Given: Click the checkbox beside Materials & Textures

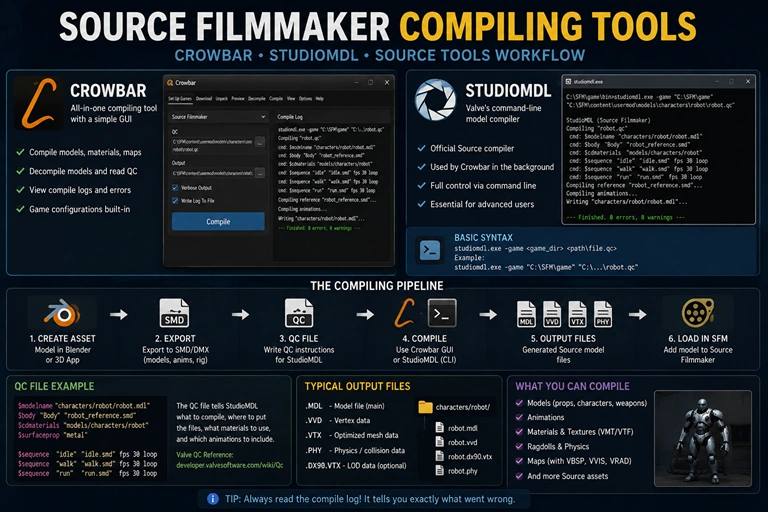Looking at the screenshot, I should (x=519, y=432).
